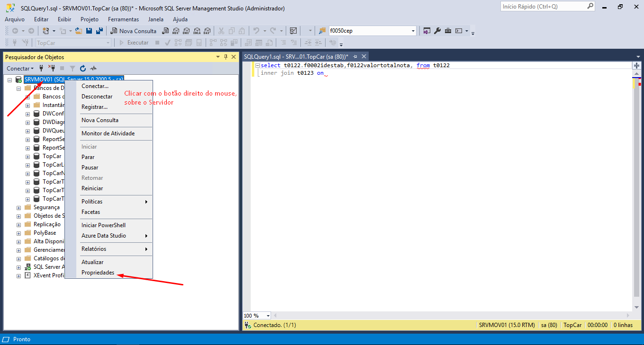Open the Arquivo menu

click(x=15, y=19)
